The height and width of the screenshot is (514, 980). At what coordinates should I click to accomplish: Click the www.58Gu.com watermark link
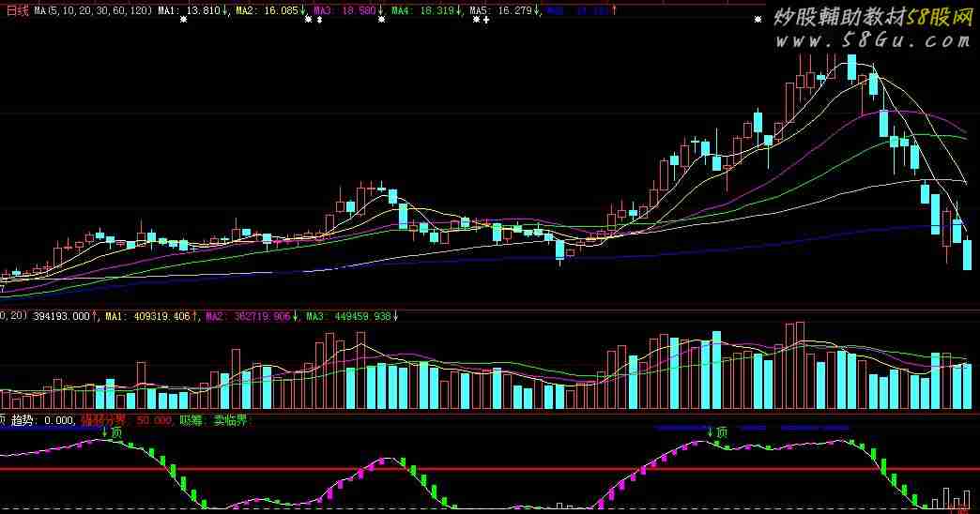pyautogui.click(x=872, y=41)
